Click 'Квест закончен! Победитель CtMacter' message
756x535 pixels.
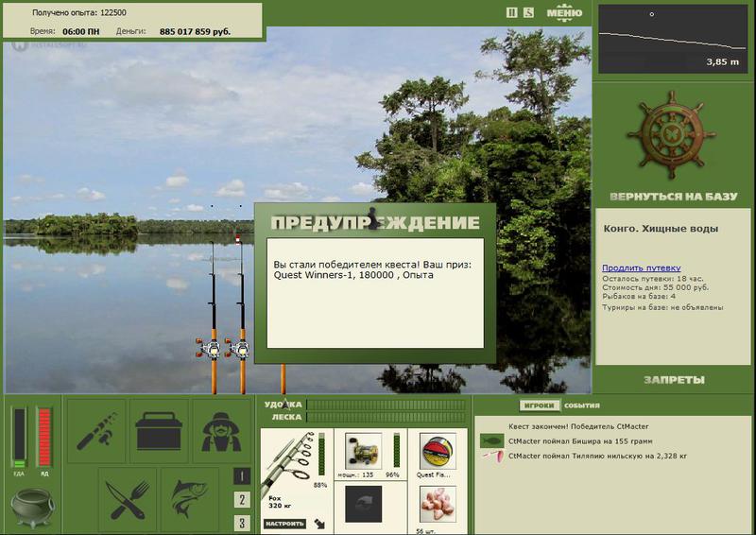click(x=578, y=426)
